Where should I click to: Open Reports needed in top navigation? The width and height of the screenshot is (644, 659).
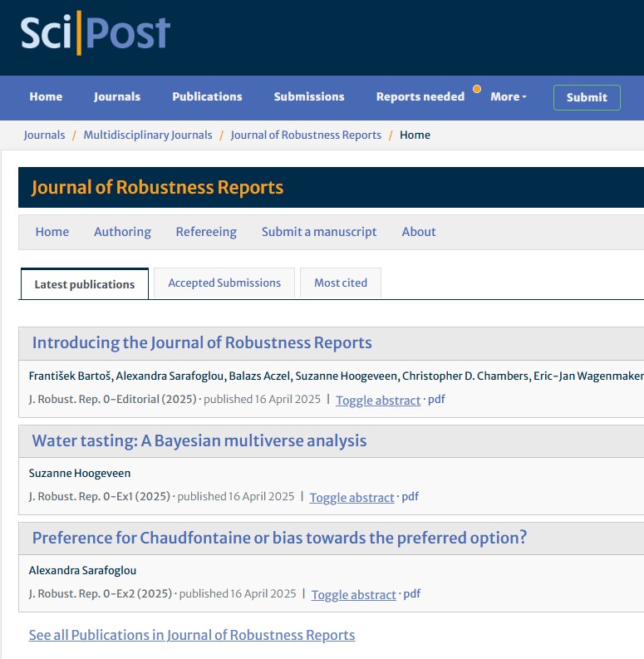420,96
